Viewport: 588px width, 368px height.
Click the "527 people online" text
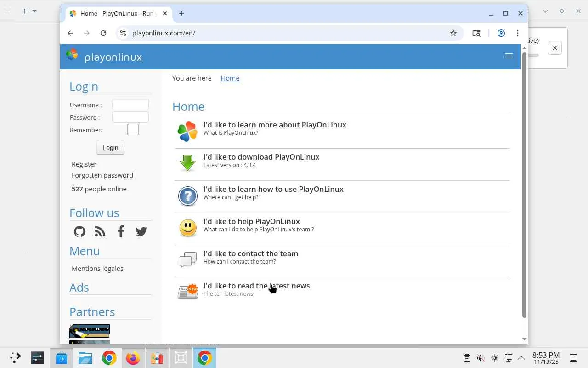pyautogui.click(x=99, y=189)
